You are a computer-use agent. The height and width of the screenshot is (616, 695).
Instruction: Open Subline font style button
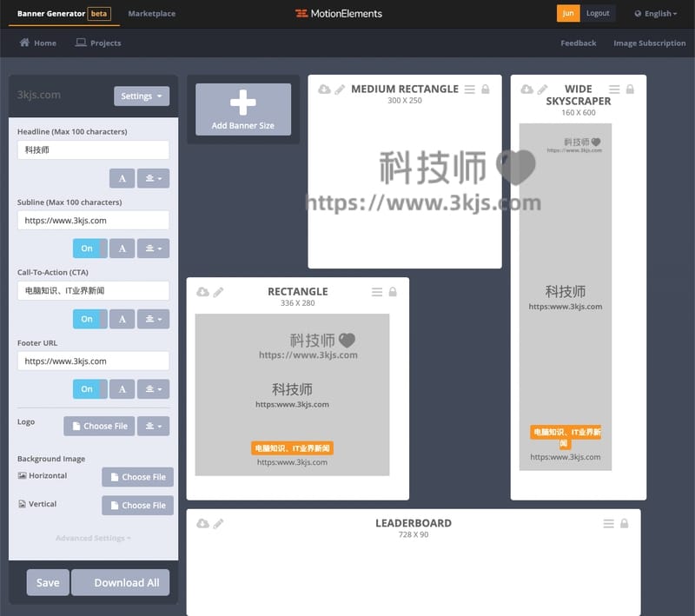tap(122, 248)
